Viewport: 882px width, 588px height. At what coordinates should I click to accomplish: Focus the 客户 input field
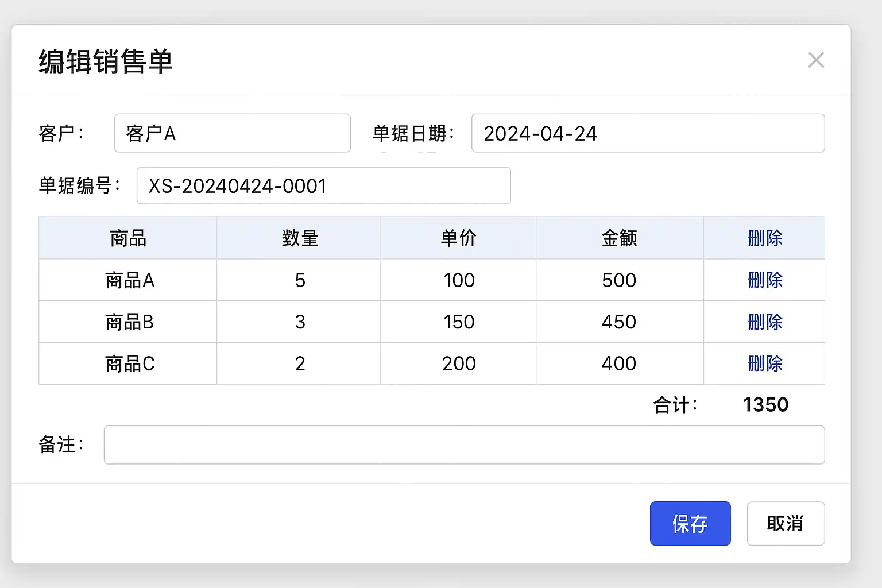click(x=232, y=133)
